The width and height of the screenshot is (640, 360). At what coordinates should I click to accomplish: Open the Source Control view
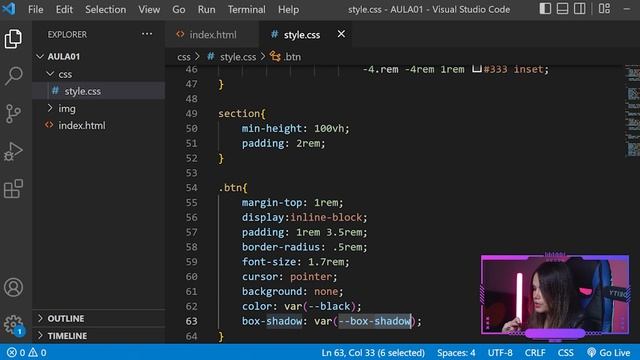13,113
